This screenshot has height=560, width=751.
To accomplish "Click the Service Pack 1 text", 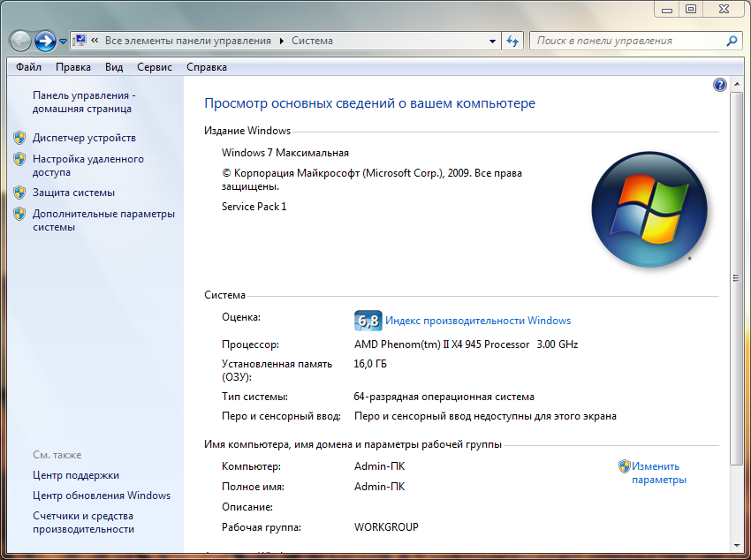I will (x=254, y=207).
